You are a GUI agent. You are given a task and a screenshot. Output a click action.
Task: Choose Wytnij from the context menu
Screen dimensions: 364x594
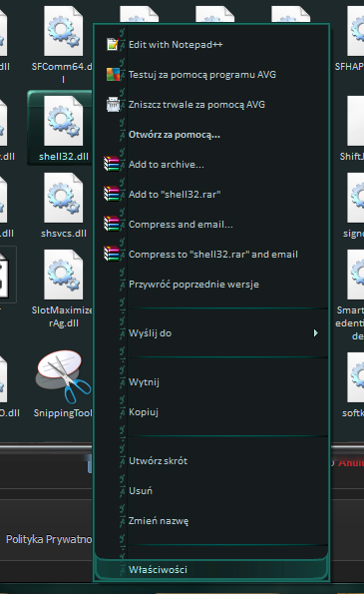(x=211, y=381)
